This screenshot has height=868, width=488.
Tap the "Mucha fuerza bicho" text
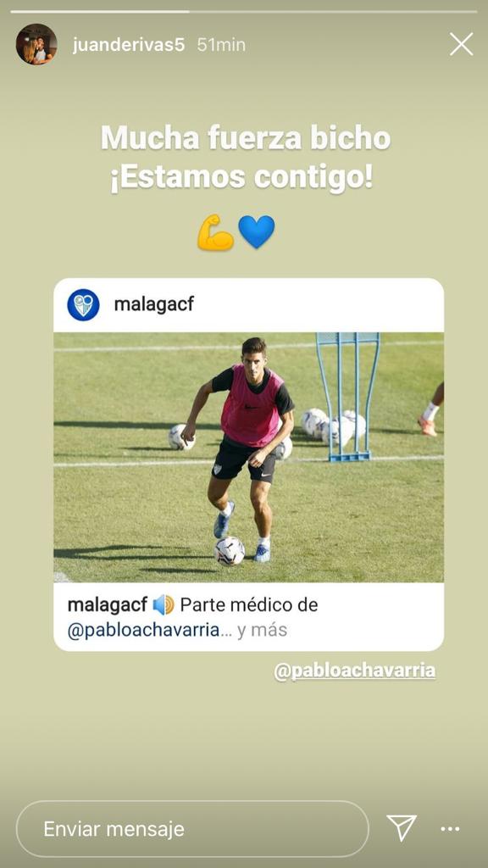pyautogui.click(x=246, y=138)
